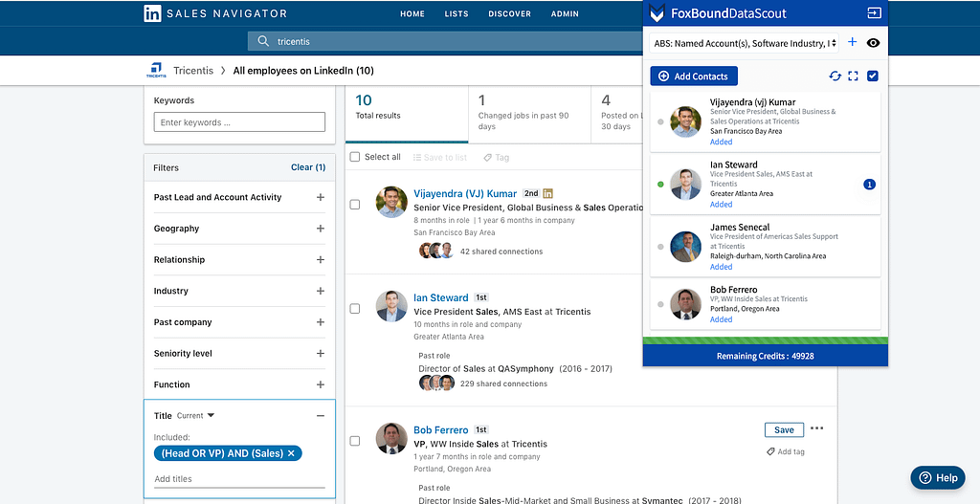Open Vijayendra (VJ) Kumar profile link
The image size is (980, 504).
465,193
